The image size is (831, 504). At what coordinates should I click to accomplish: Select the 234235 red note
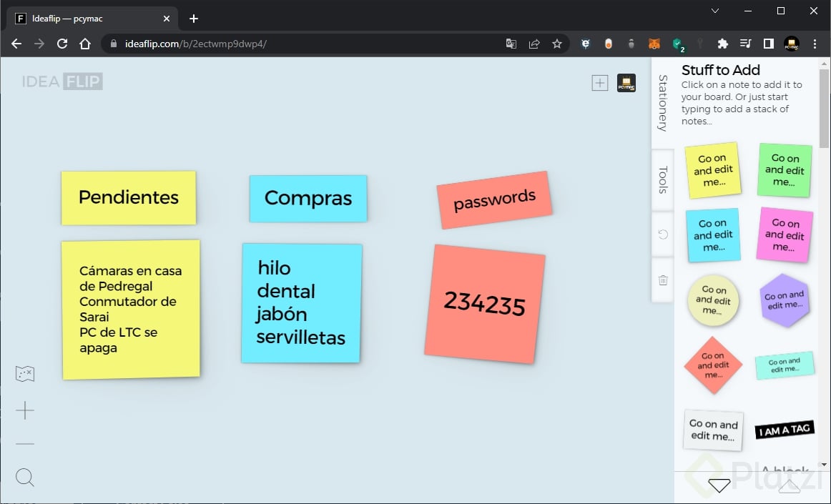(x=485, y=304)
